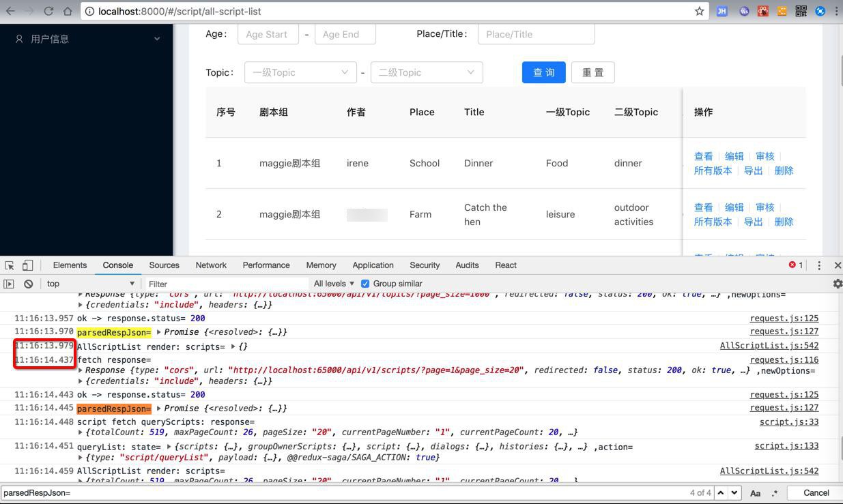This screenshot has width=843, height=504.
Task: Open console settings gear
Action: [838, 284]
